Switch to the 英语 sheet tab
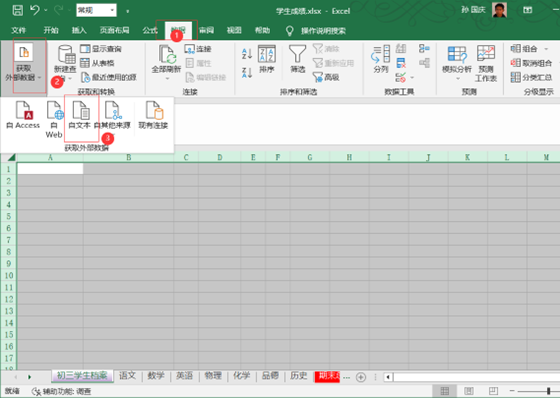The width and height of the screenshot is (560, 398). [x=185, y=376]
